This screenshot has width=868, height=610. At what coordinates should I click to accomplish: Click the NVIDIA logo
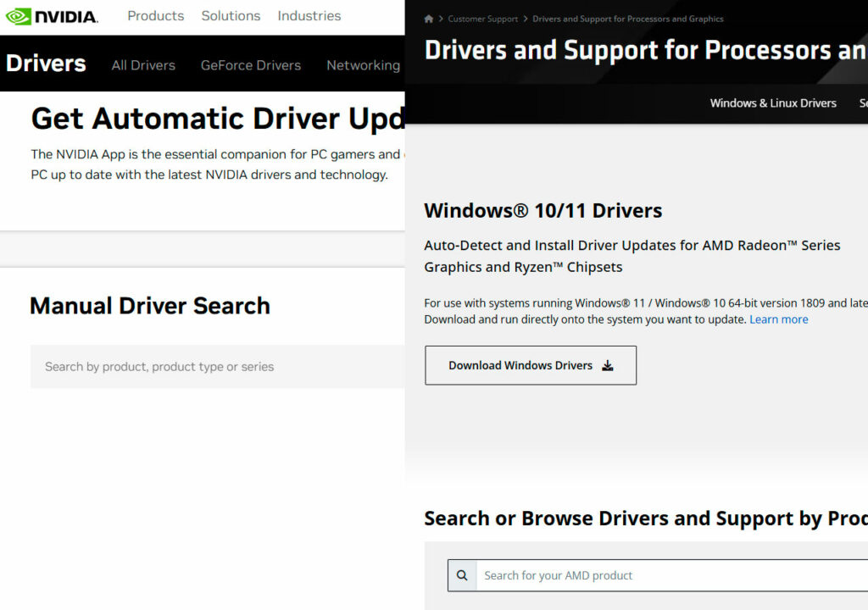click(52, 16)
